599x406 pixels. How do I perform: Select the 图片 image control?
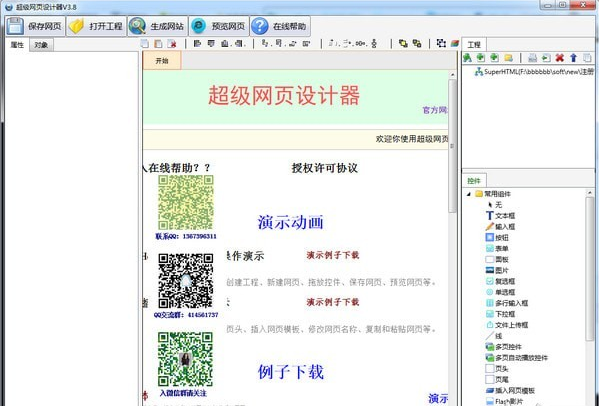tap(497, 270)
